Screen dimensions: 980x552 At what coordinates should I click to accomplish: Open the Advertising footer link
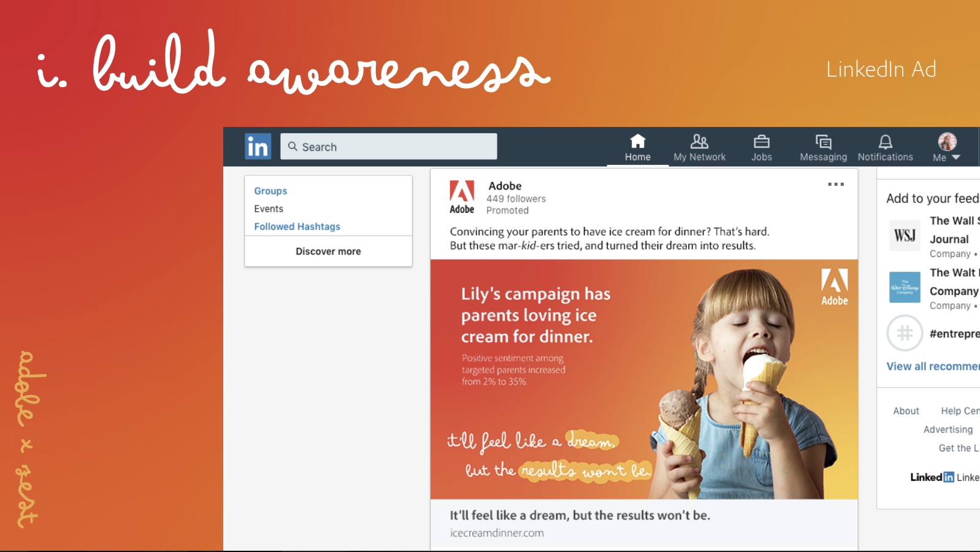coord(948,429)
